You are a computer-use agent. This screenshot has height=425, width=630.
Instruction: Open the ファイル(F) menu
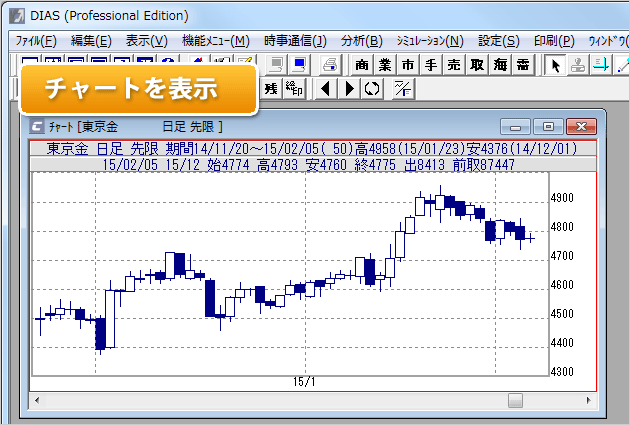[36, 41]
